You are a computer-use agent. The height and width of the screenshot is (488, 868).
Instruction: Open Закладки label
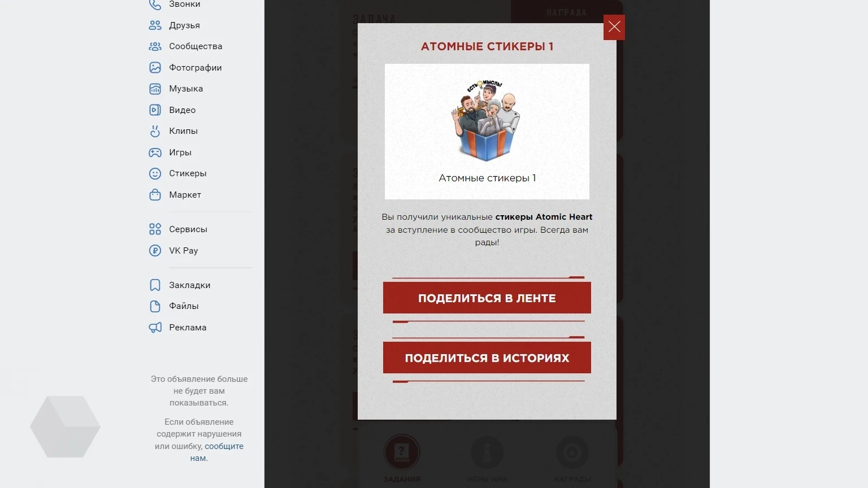pyautogui.click(x=189, y=285)
